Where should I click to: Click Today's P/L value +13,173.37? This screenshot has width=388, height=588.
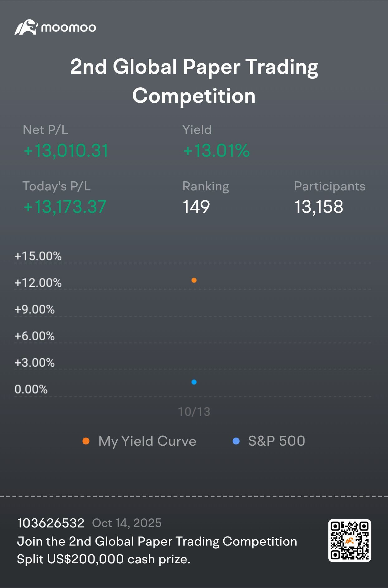click(65, 207)
